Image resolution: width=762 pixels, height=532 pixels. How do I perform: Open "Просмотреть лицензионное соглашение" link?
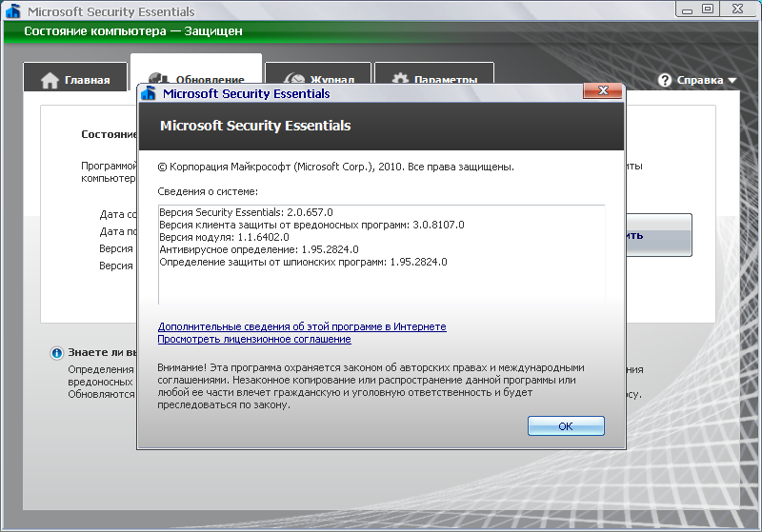(254, 339)
